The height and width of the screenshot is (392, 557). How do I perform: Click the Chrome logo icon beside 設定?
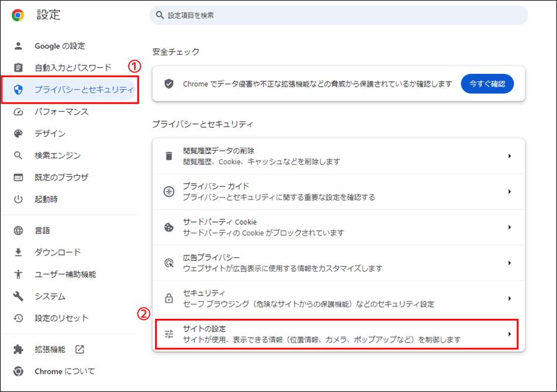[18, 15]
